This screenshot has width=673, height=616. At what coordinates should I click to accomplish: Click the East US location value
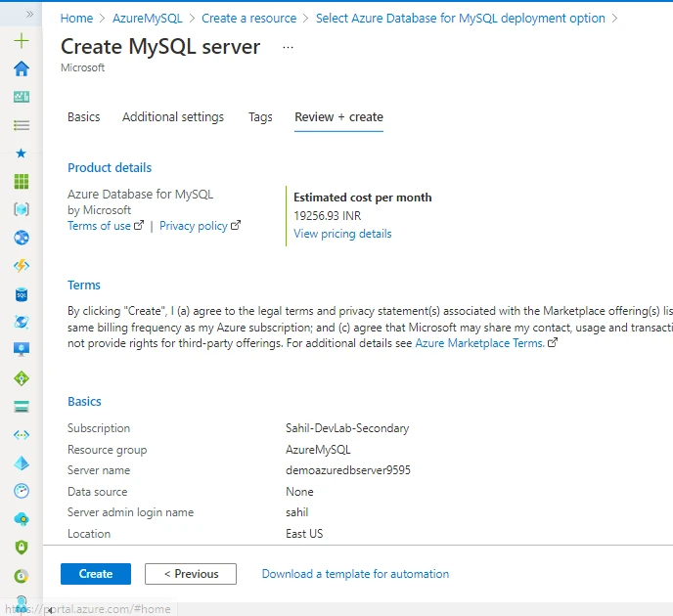pos(304,534)
